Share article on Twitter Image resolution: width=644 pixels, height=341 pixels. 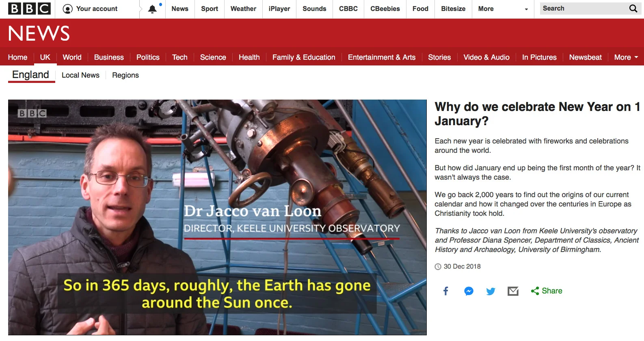(x=491, y=291)
